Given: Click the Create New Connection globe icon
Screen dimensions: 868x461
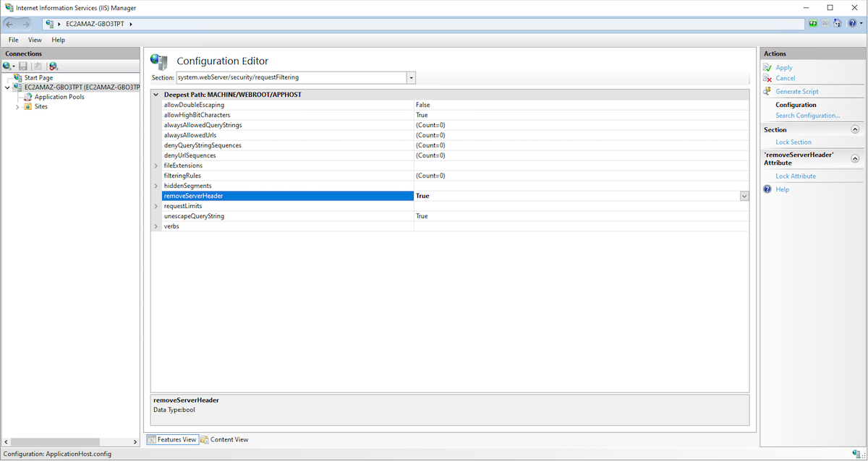Looking at the screenshot, I should (x=8, y=66).
